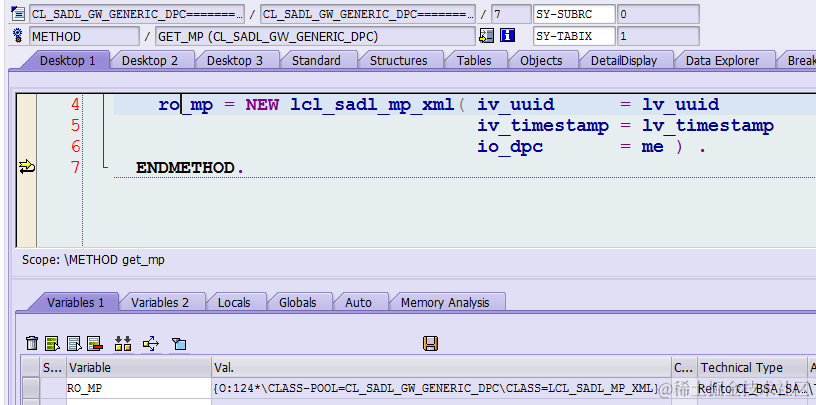Switch to the Variables 2 tab
Screen dimensions: 816x405
click(x=160, y=302)
